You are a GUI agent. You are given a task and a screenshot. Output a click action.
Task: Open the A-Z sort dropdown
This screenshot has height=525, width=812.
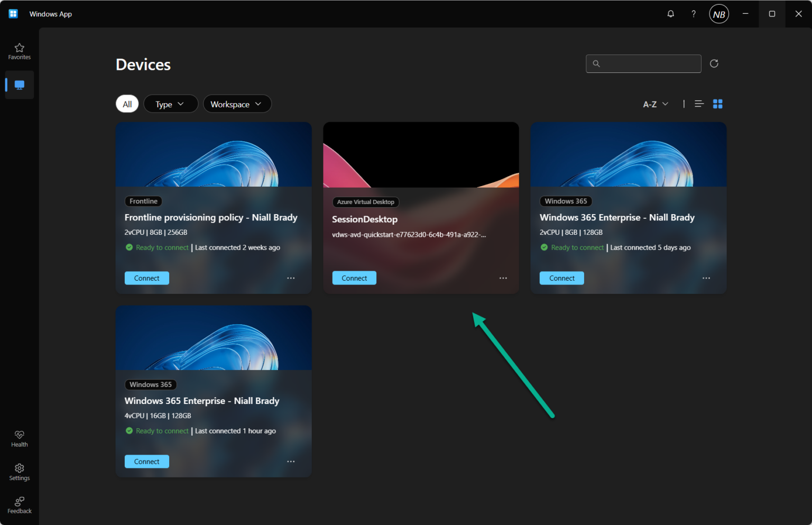[x=655, y=104]
